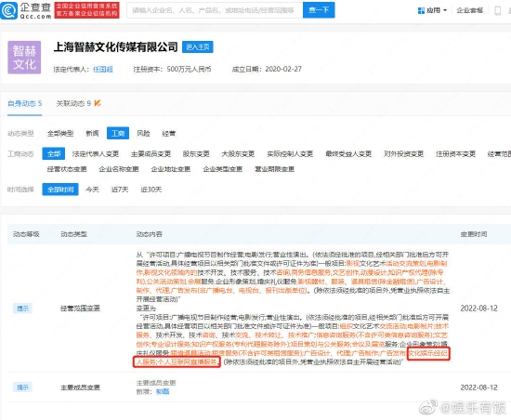This screenshot has width=511, height=420.
Task: Filter by 法定代表人变更
Action: point(96,154)
